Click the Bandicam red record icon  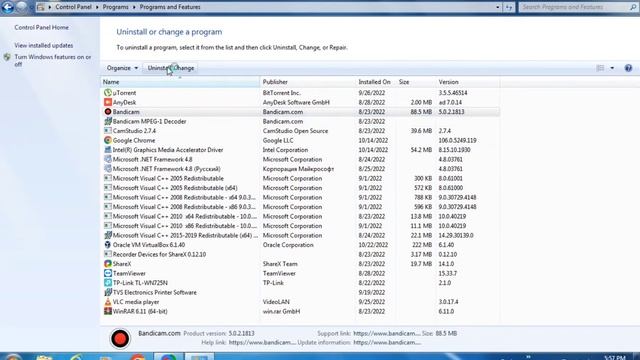108,111
